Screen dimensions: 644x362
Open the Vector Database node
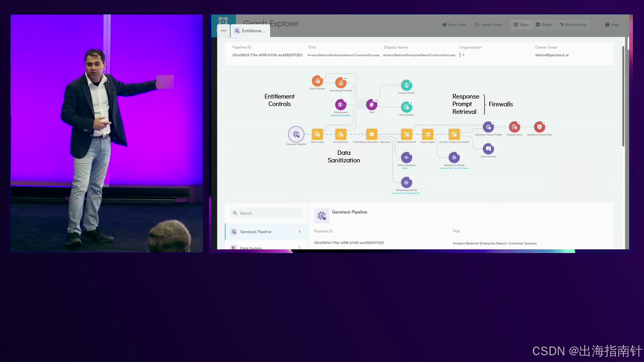(406, 158)
